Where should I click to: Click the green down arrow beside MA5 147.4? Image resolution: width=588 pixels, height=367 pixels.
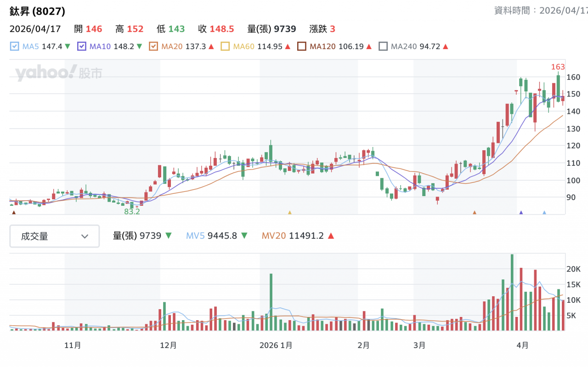pos(68,46)
